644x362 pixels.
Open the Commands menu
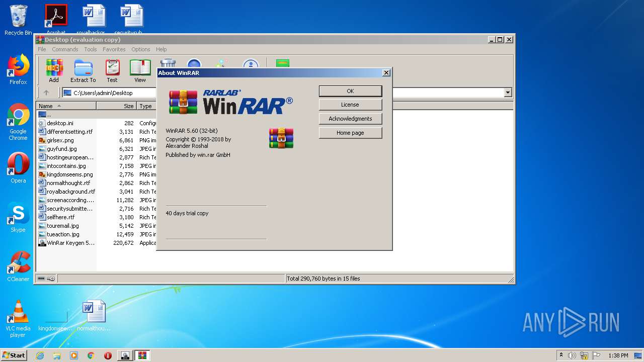(65, 49)
